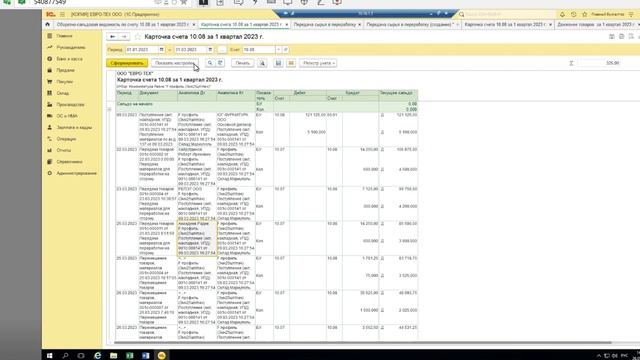Edit the period start date field

[x=142, y=49]
